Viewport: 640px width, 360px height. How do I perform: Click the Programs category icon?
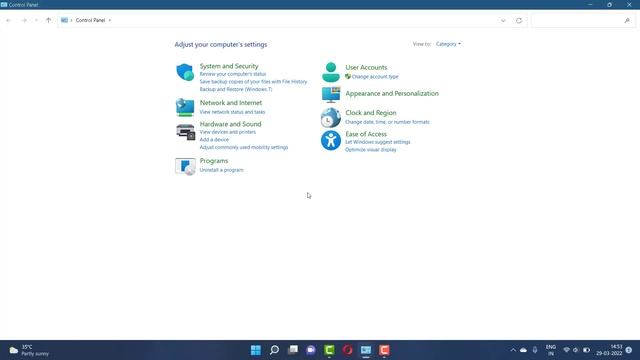coord(185,166)
